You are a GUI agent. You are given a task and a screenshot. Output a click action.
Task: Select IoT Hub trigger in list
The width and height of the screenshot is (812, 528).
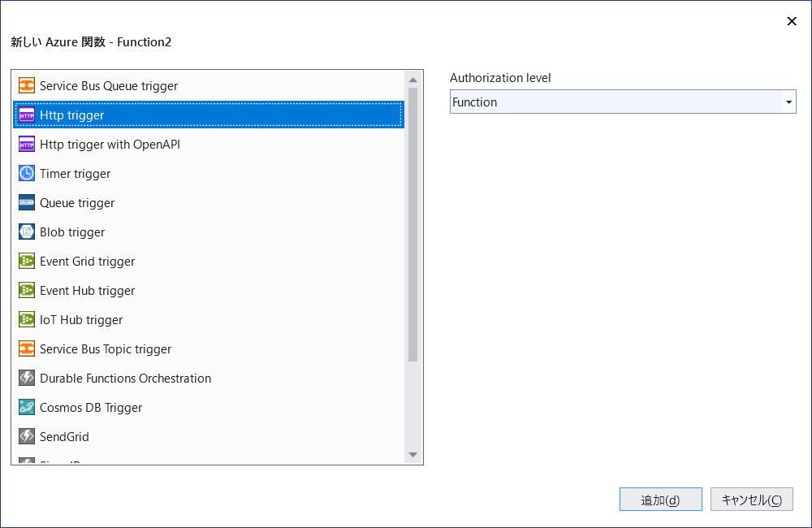point(208,320)
